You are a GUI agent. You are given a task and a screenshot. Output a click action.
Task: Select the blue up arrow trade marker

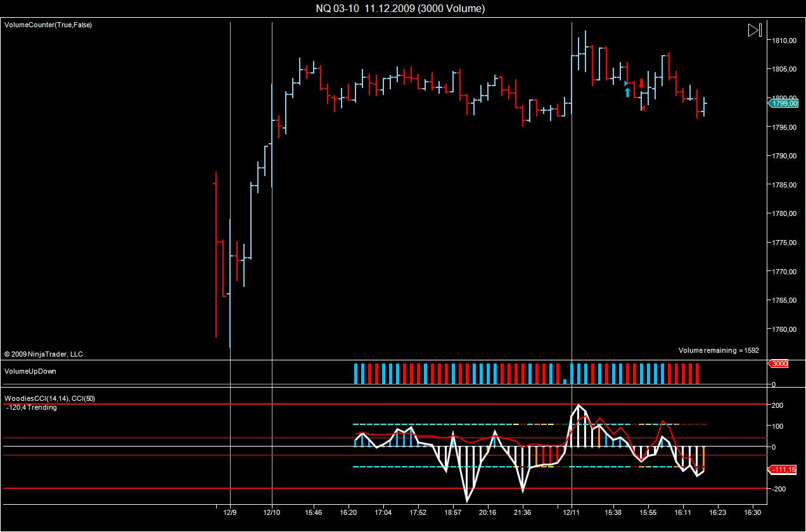(627, 93)
